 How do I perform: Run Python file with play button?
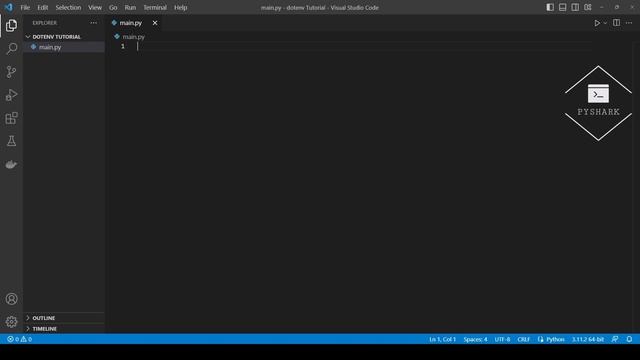click(x=597, y=23)
